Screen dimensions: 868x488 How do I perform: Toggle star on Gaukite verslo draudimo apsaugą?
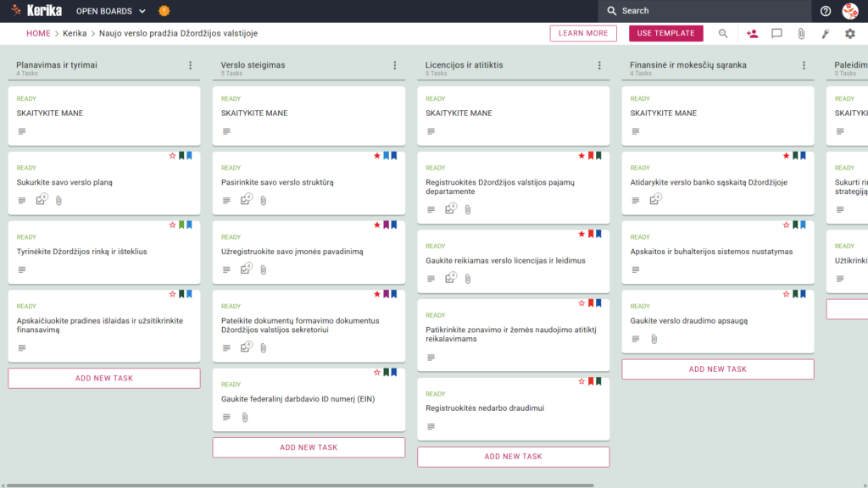(x=786, y=294)
